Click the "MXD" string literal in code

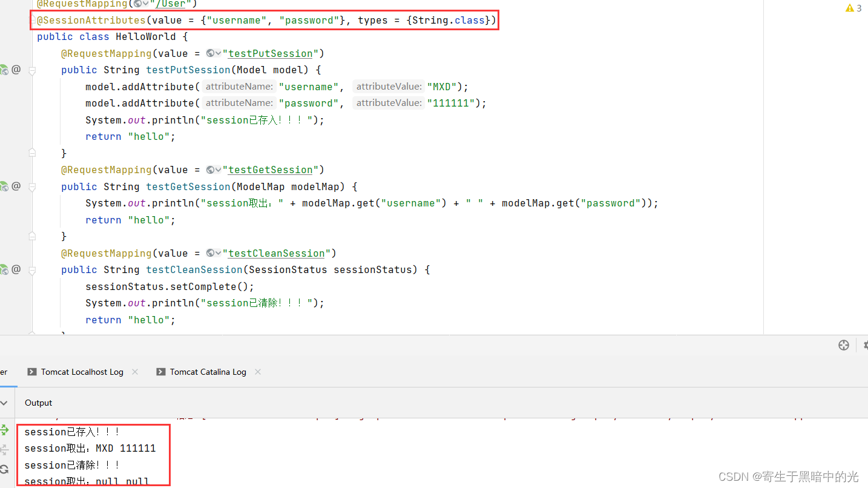(442, 87)
